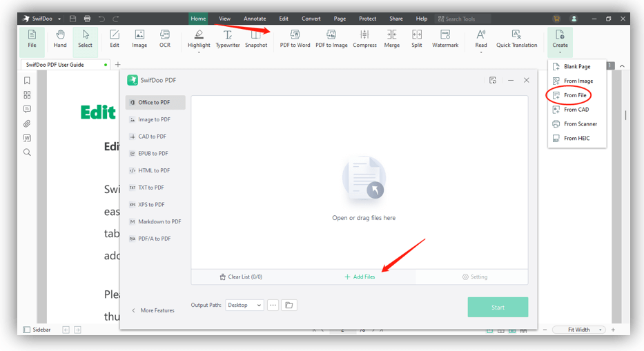644x351 pixels.
Task: Expand the SwifDoo application menu arrow
Action: [59, 19]
